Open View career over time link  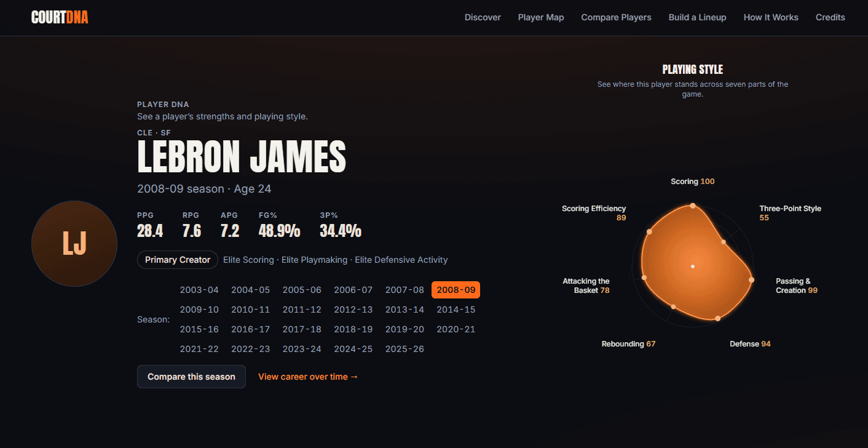point(308,377)
